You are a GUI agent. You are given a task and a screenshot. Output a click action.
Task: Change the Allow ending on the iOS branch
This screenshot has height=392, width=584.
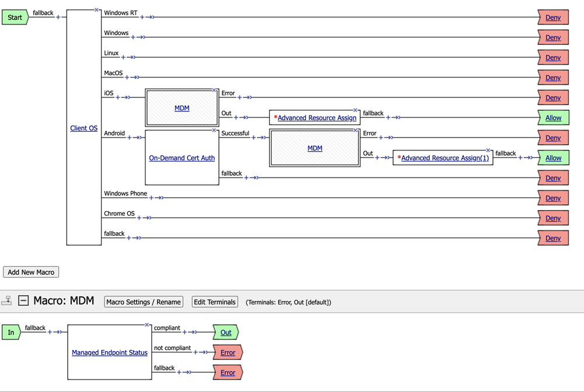(x=553, y=118)
